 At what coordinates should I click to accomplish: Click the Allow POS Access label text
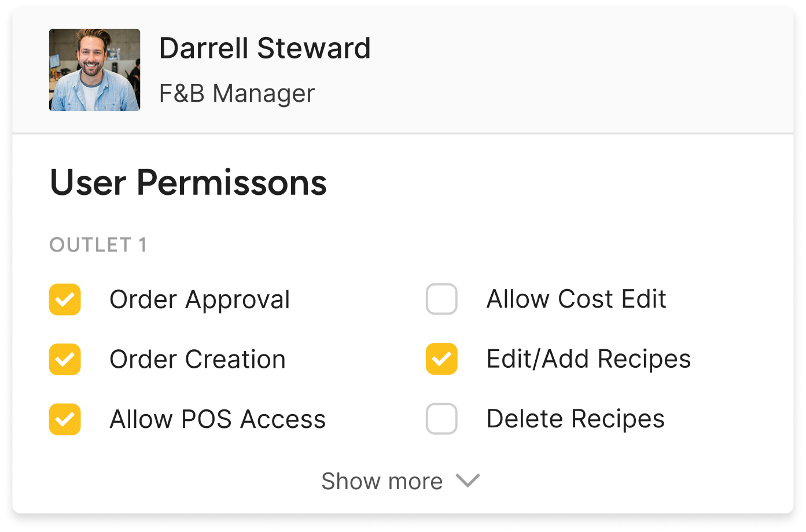218,419
